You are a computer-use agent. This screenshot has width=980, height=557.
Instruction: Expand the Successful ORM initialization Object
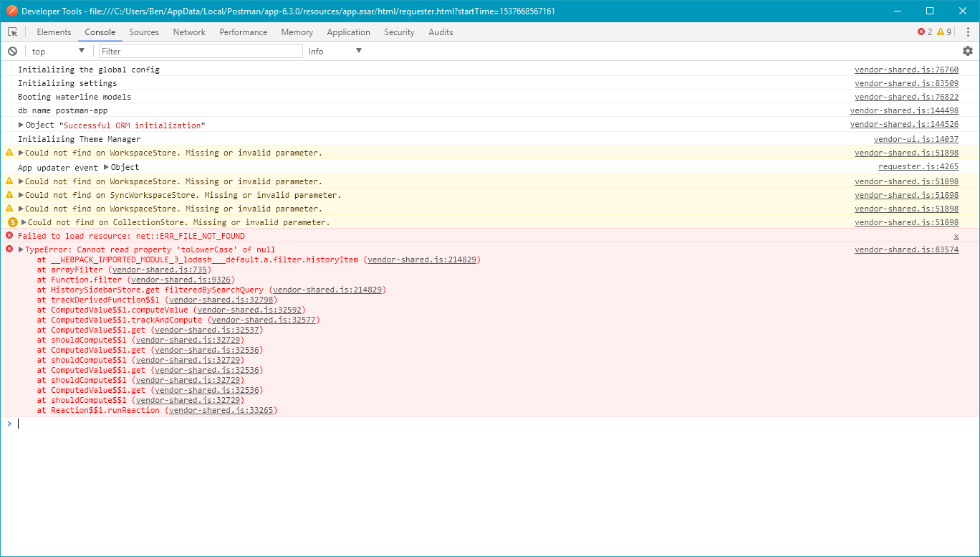(21, 125)
